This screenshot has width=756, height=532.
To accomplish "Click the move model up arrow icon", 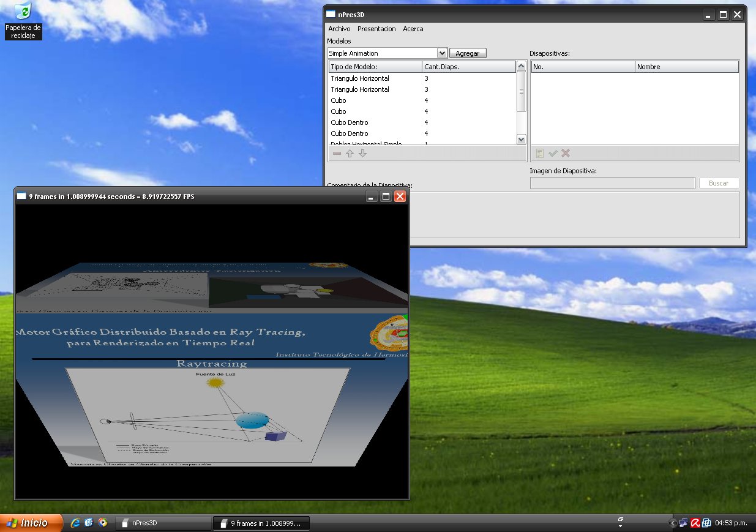I will tap(350, 153).
